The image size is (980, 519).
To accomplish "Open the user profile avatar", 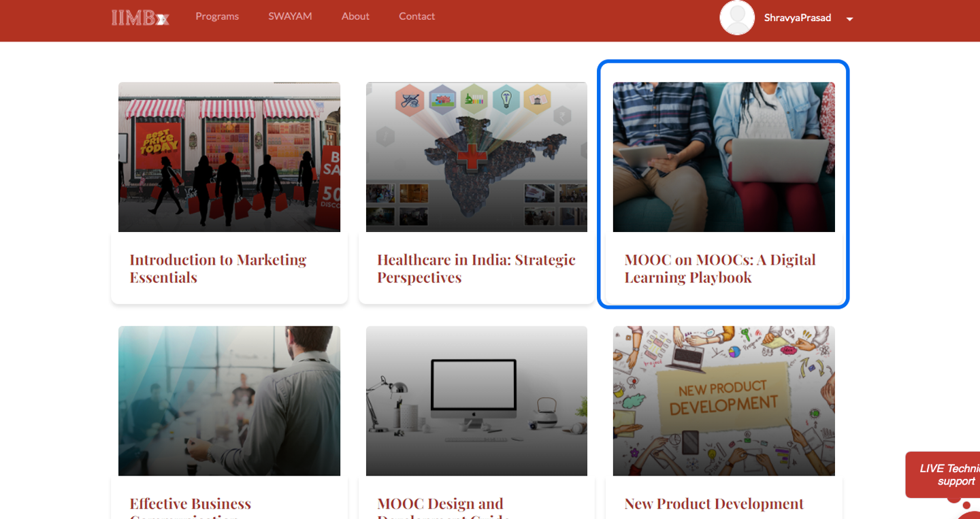I will 737,18.
